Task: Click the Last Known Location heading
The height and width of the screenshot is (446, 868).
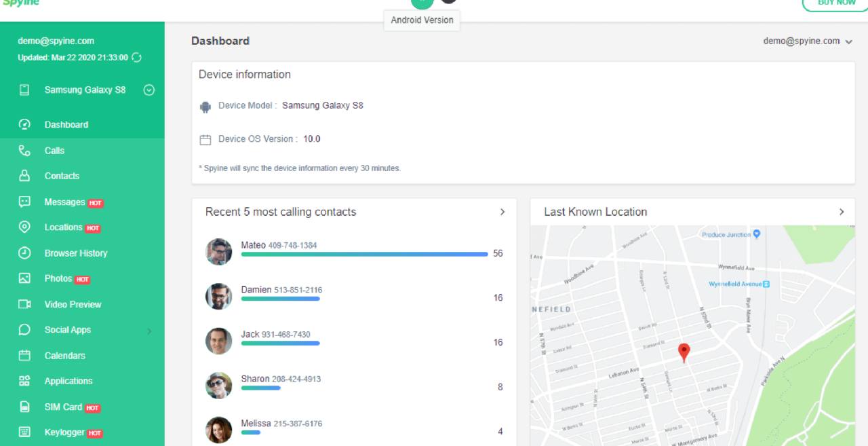Action: (x=595, y=212)
